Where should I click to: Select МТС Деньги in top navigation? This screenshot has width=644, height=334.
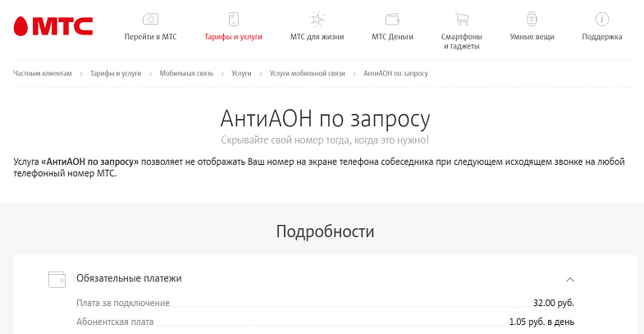click(x=392, y=37)
